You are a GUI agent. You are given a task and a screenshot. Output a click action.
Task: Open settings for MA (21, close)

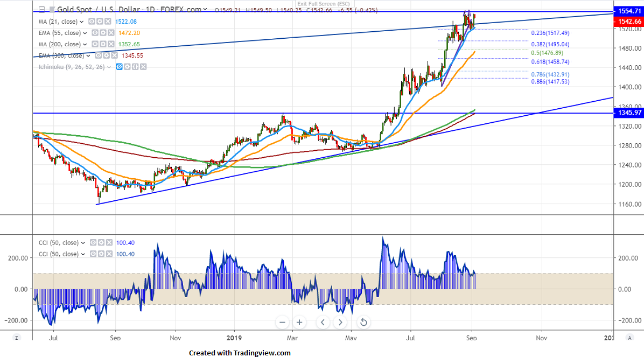click(100, 22)
